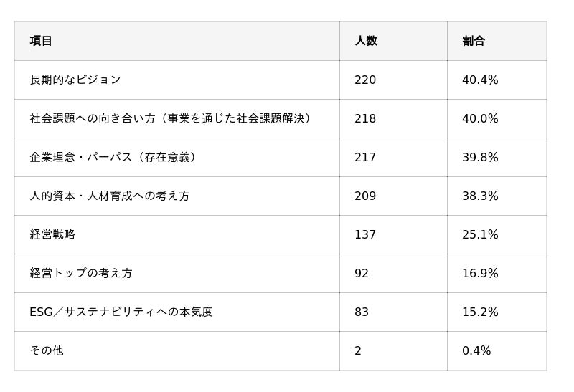The height and width of the screenshot is (392, 574).
Task: Click the 経営トップの考え方 cell
Action: pos(81,273)
